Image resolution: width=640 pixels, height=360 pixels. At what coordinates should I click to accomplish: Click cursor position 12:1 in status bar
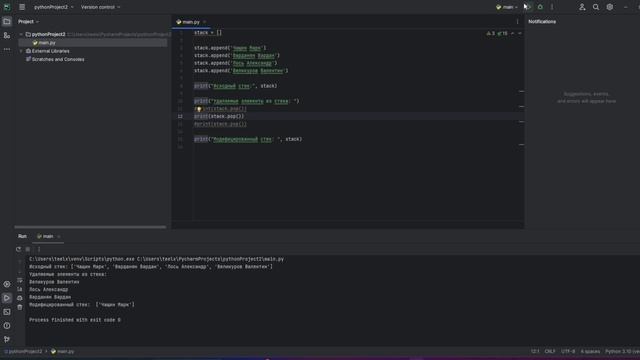click(535, 351)
